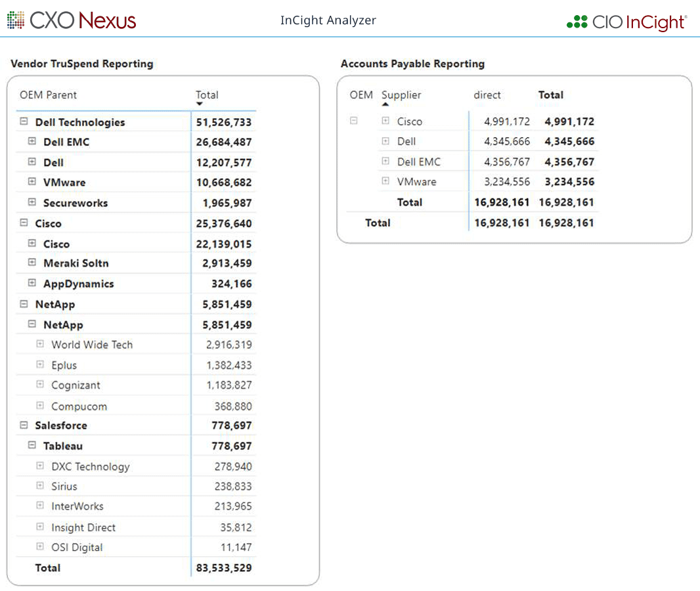Select the InterWorks value 213,965
Screen dimensions: 700x591
(x=233, y=506)
